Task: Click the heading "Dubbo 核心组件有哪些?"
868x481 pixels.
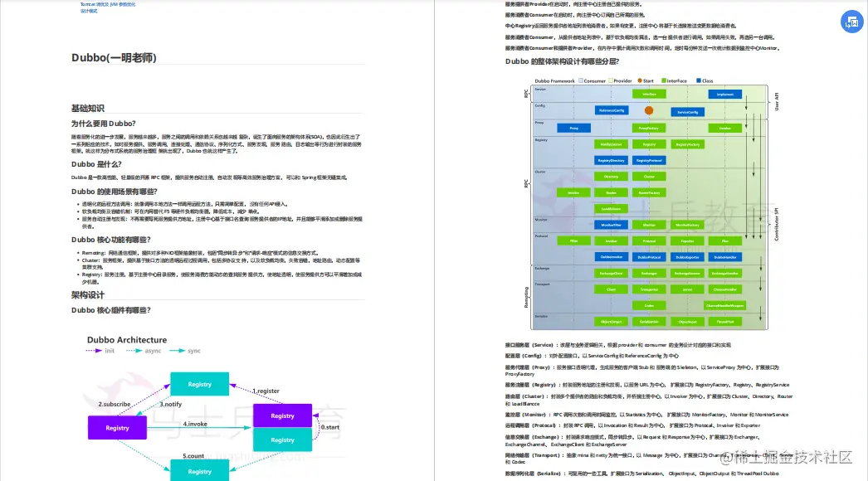Action: [x=110, y=310]
